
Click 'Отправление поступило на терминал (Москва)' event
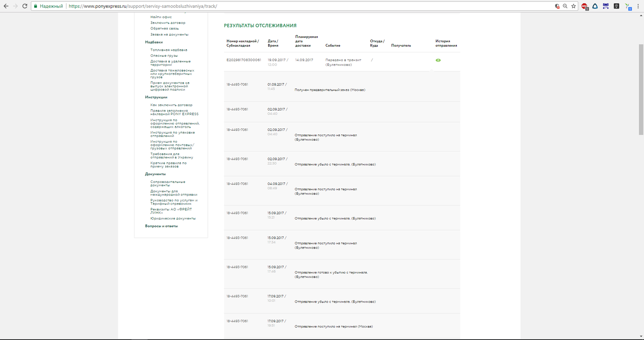[333, 326]
